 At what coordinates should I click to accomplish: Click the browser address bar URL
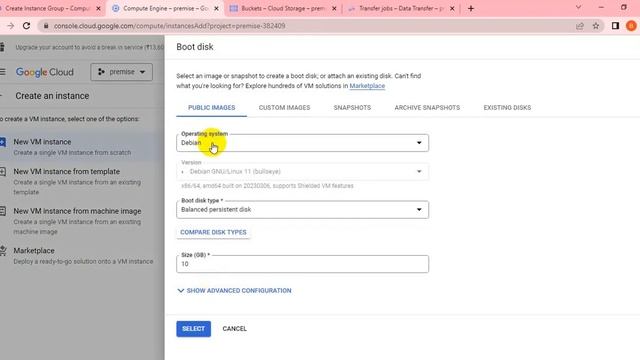(169, 26)
